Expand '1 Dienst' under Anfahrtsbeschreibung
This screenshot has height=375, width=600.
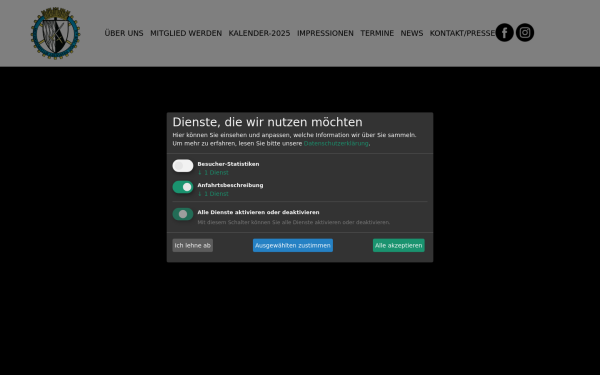[213, 194]
